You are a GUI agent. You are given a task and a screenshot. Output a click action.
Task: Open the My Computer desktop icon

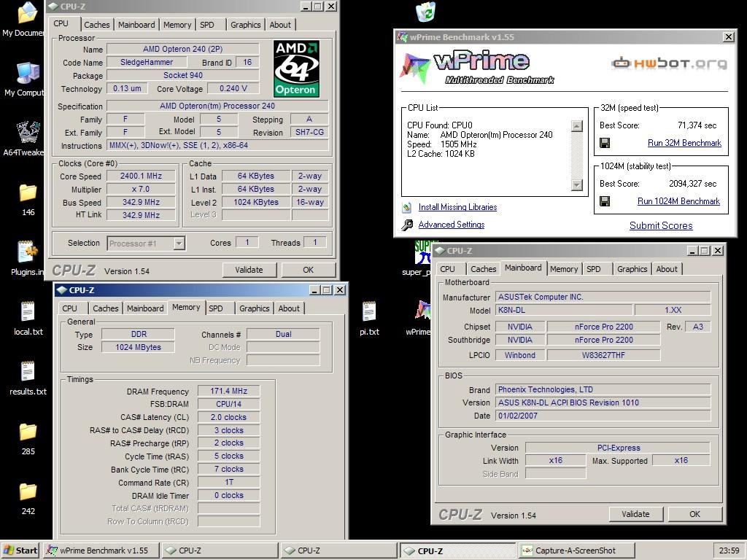(27, 74)
